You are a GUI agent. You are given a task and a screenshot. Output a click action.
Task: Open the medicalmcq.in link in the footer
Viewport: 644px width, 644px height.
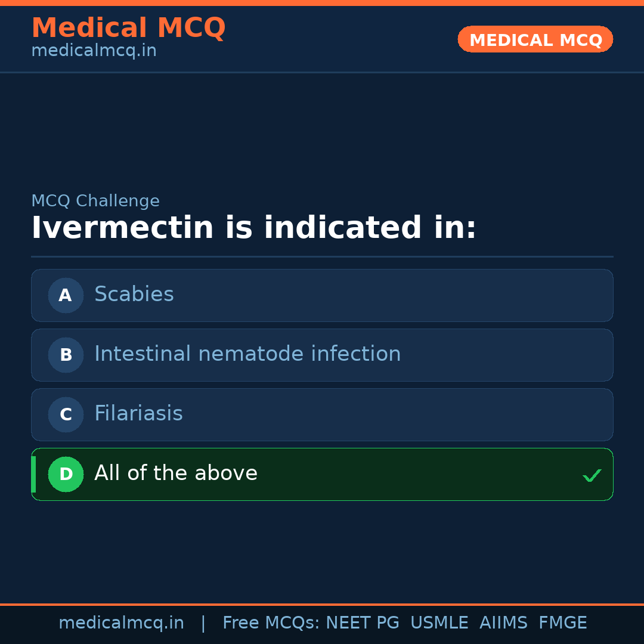(x=121, y=623)
